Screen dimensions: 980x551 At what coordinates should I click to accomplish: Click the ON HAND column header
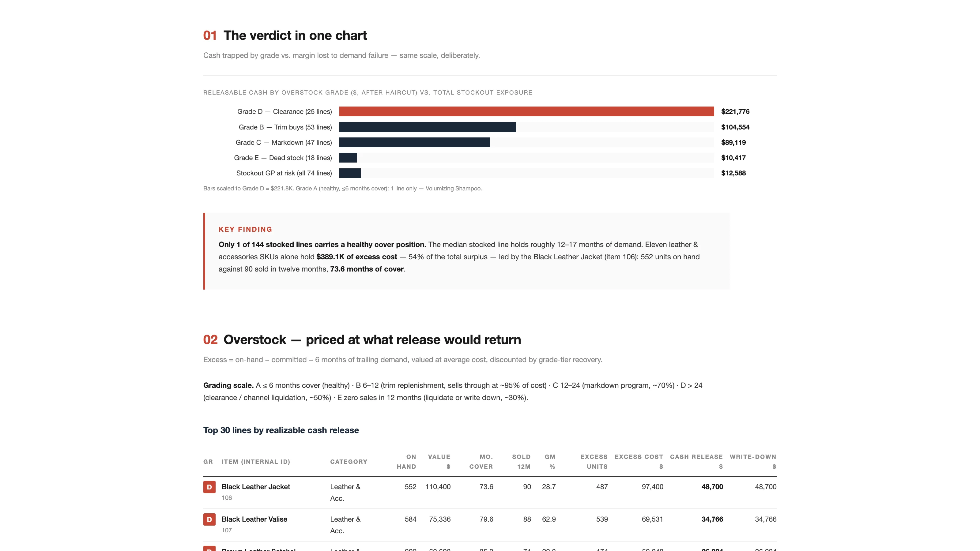click(406, 462)
